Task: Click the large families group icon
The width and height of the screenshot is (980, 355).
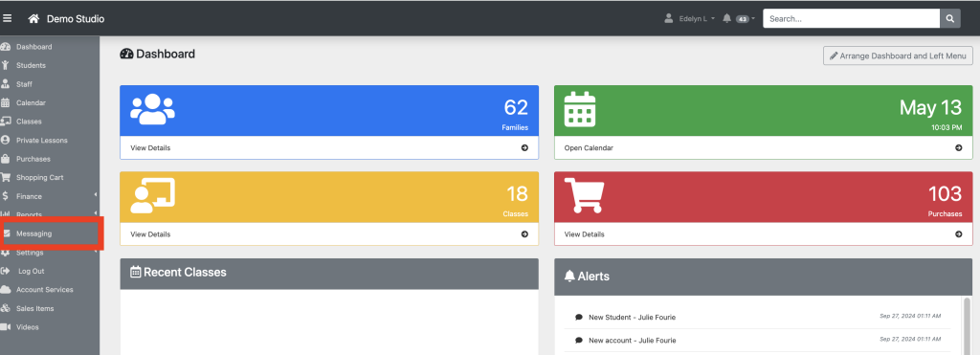Action: (x=152, y=109)
